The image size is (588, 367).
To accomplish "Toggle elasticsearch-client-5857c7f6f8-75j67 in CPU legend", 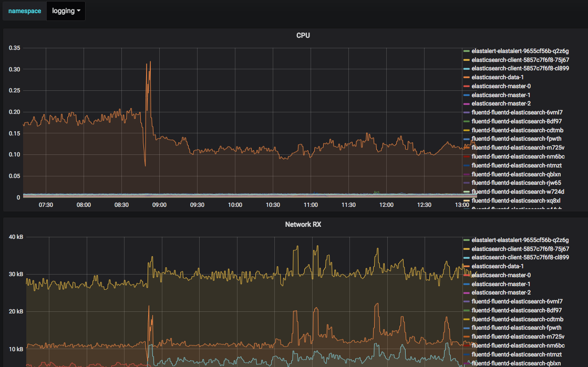I will pyautogui.click(x=520, y=60).
